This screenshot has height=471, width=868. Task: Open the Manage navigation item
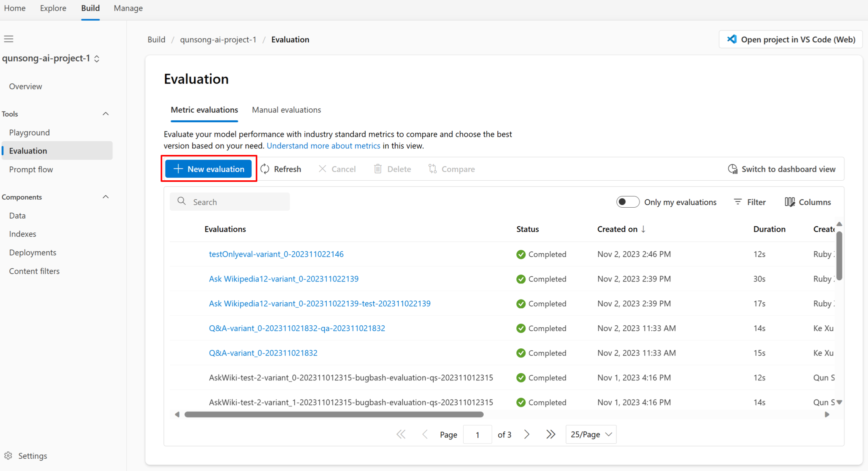tap(128, 8)
